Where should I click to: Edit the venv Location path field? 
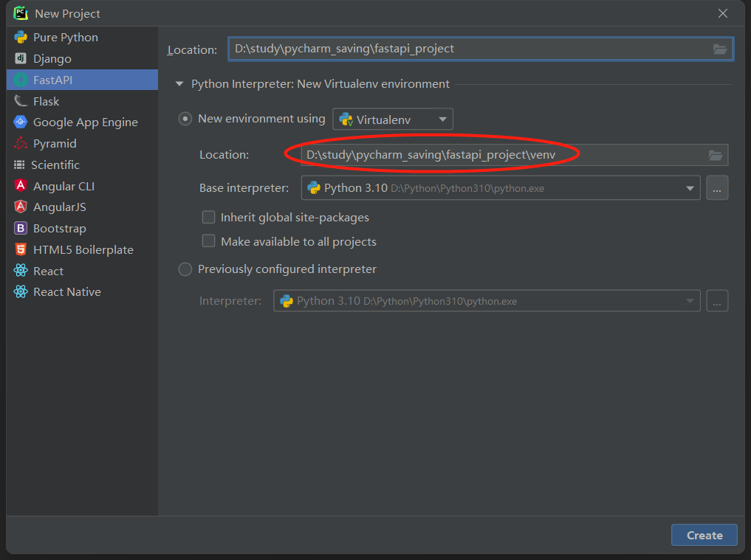pos(515,155)
